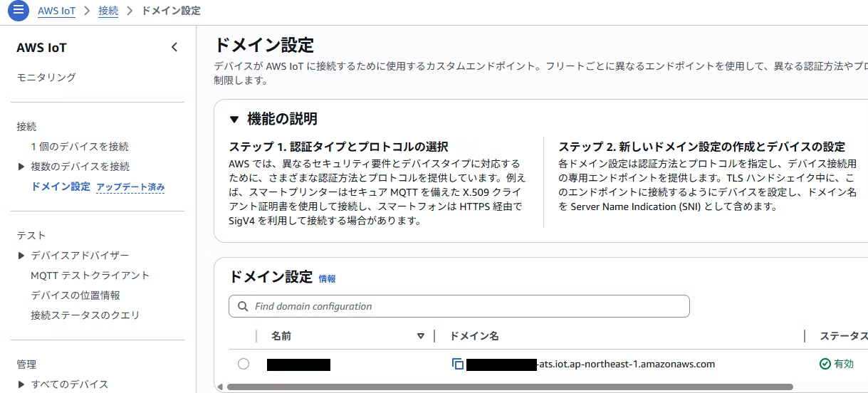Image resolution: width=868 pixels, height=393 pixels.
Task: Select ドメイン設定 in sidebar
Action: (61, 187)
